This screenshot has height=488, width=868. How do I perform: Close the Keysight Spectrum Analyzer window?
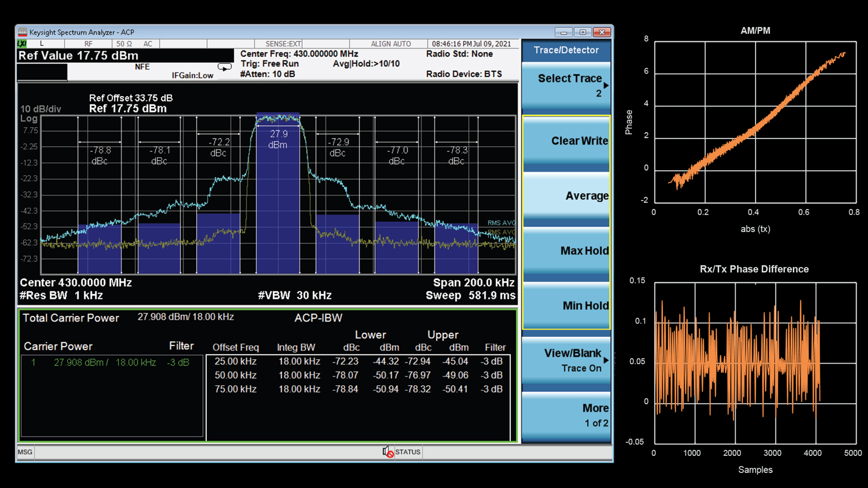click(602, 32)
